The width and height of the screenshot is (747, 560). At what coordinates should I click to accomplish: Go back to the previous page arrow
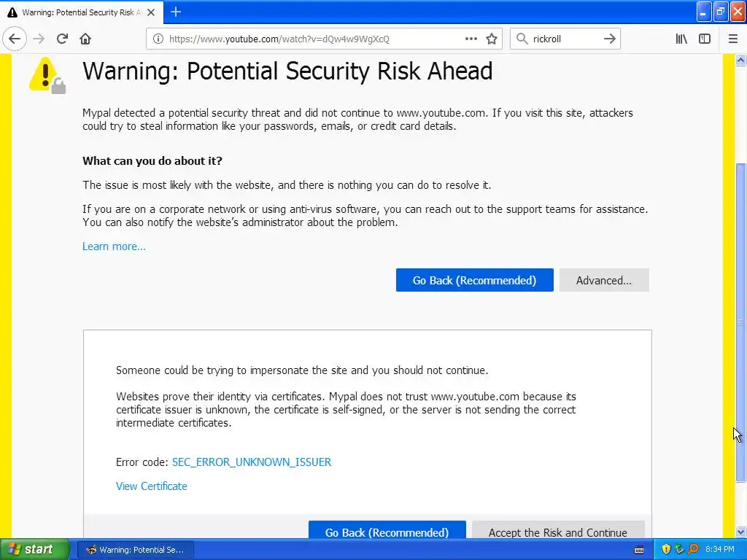coord(15,39)
